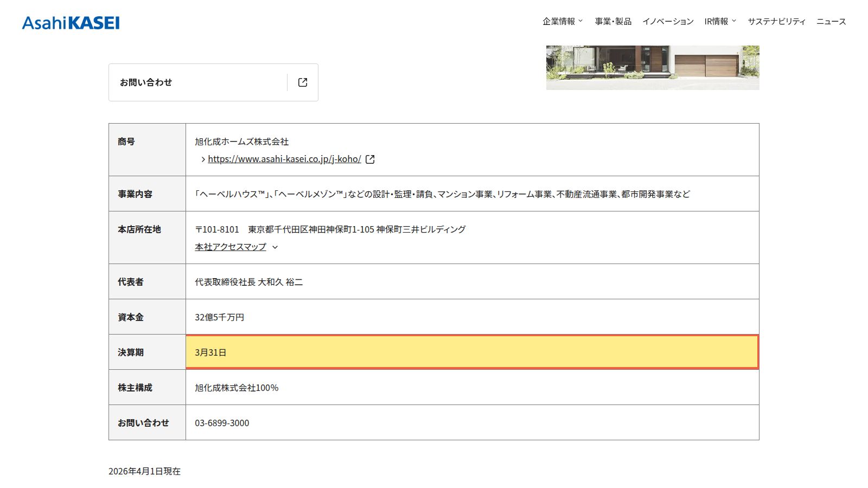The height and width of the screenshot is (488, 868).
Task: Click the 本店所在地 row header
Action: [147, 237]
